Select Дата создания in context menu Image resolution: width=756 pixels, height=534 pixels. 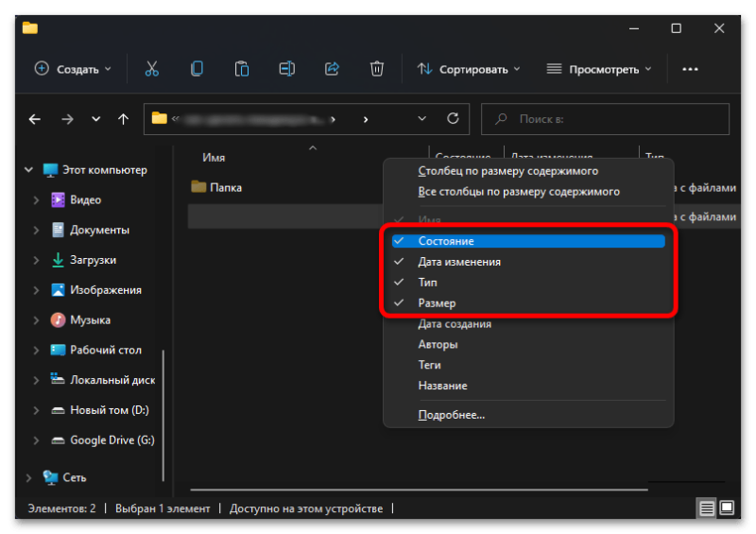point(455,324)
